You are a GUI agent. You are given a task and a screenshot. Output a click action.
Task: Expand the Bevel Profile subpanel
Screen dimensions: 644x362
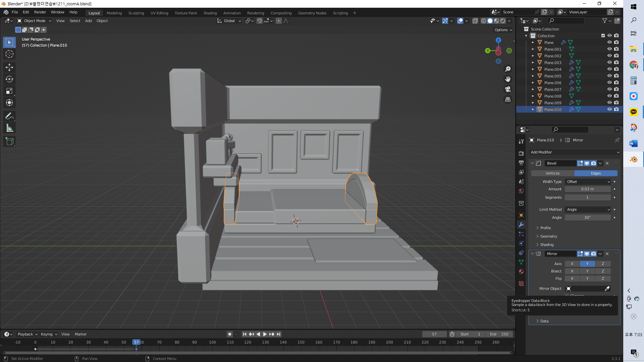click(545, 228)
